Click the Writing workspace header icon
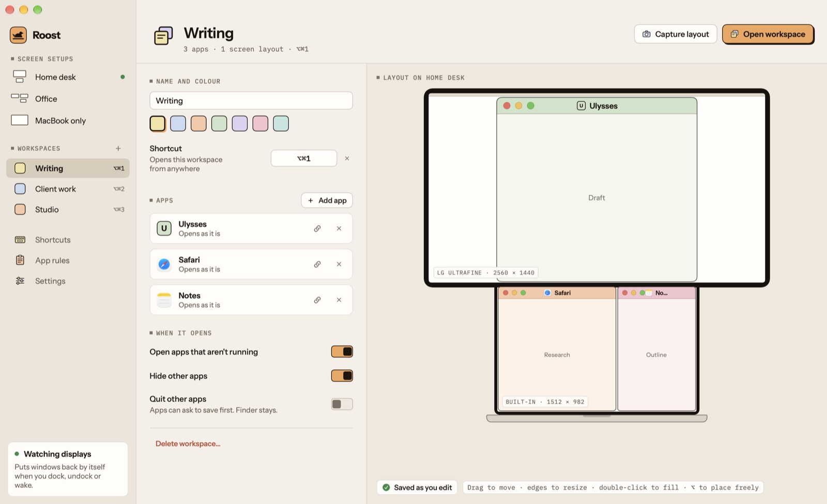The image size is (827, 504). coord(163,36)
